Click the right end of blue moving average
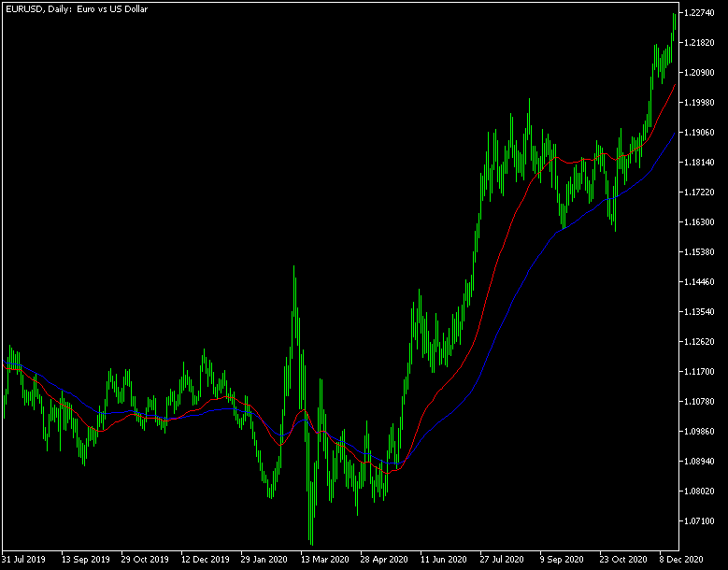 pos(676,133)
